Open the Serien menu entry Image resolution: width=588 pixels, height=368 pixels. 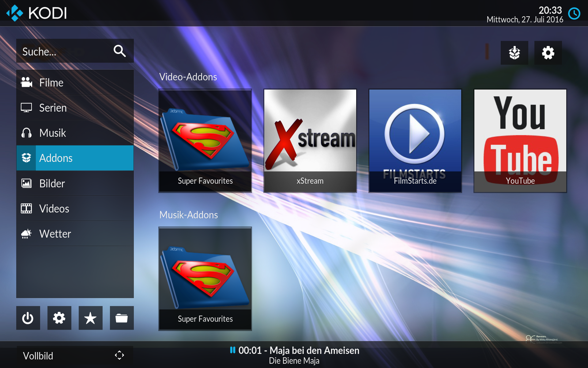(75, 108)
